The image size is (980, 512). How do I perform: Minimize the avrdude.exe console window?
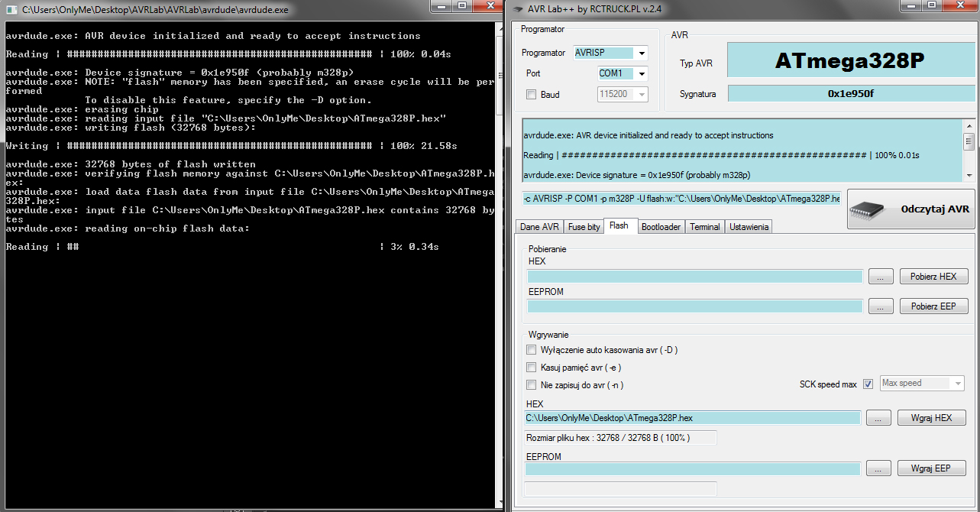point(441,6)
